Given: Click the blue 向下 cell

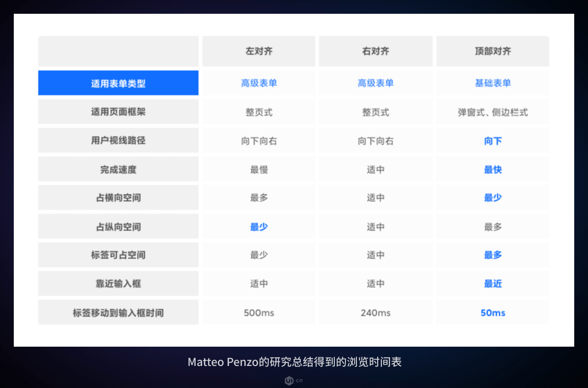Looking at the screenshot, I should pos(493,141).
